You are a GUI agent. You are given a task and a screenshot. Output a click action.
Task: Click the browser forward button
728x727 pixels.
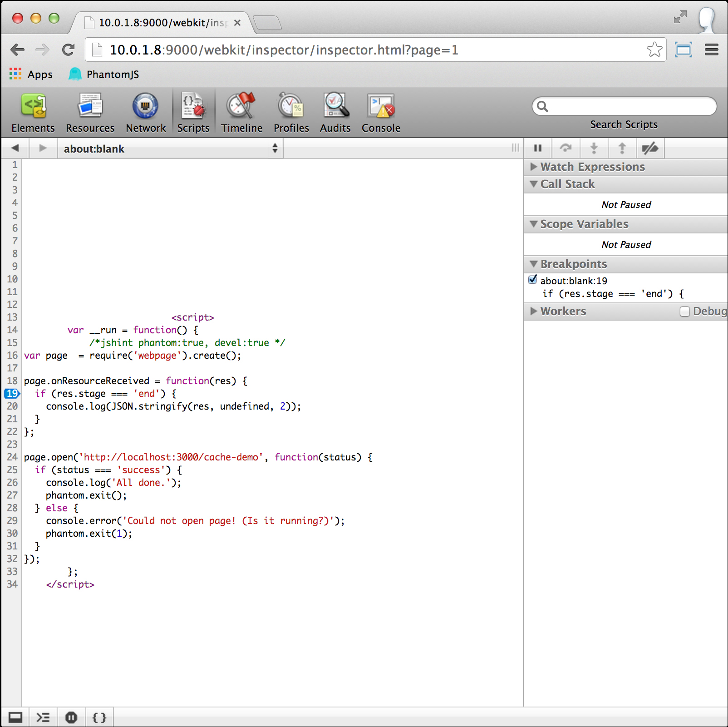43,49
